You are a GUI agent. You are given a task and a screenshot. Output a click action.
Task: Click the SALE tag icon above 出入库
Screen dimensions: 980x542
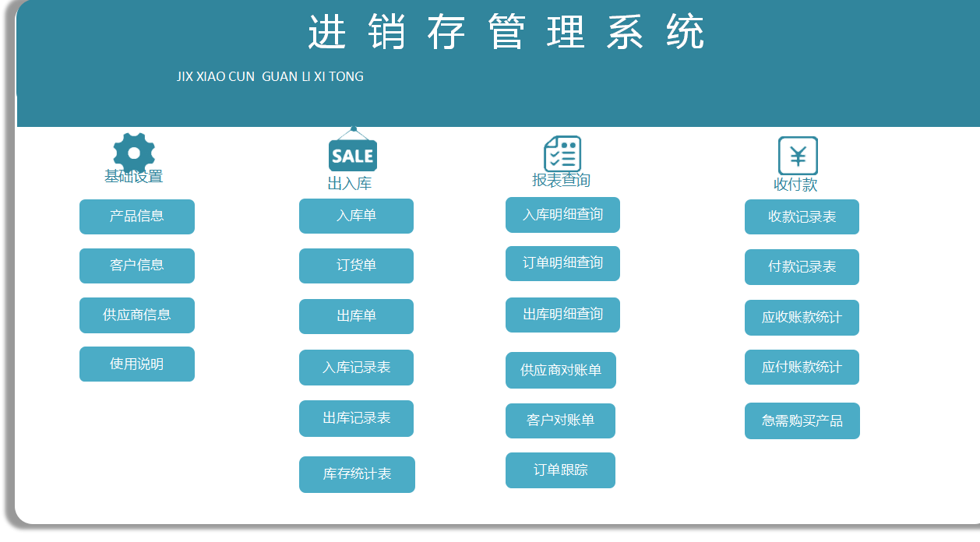pos(353,154)
